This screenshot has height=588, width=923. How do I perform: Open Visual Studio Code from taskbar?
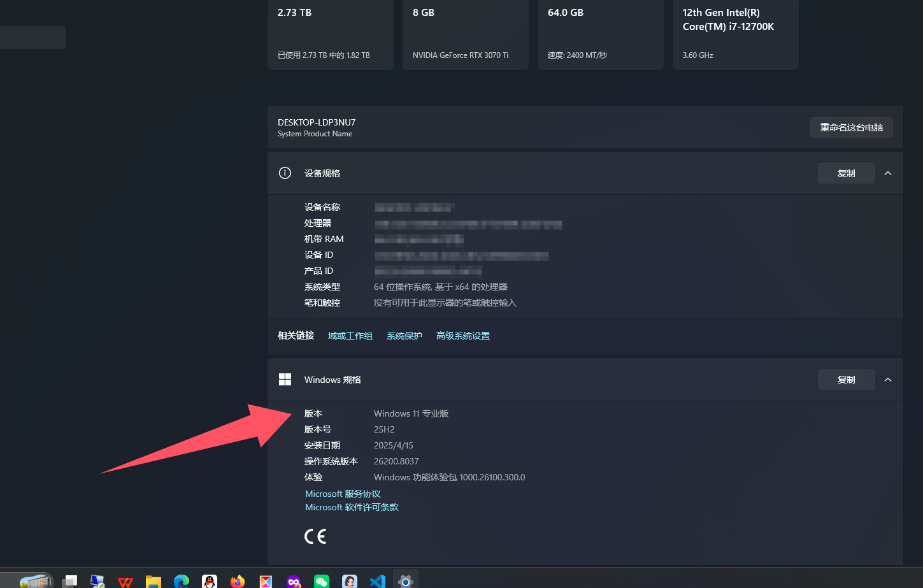pyautogui.click(x=378, y=581)
